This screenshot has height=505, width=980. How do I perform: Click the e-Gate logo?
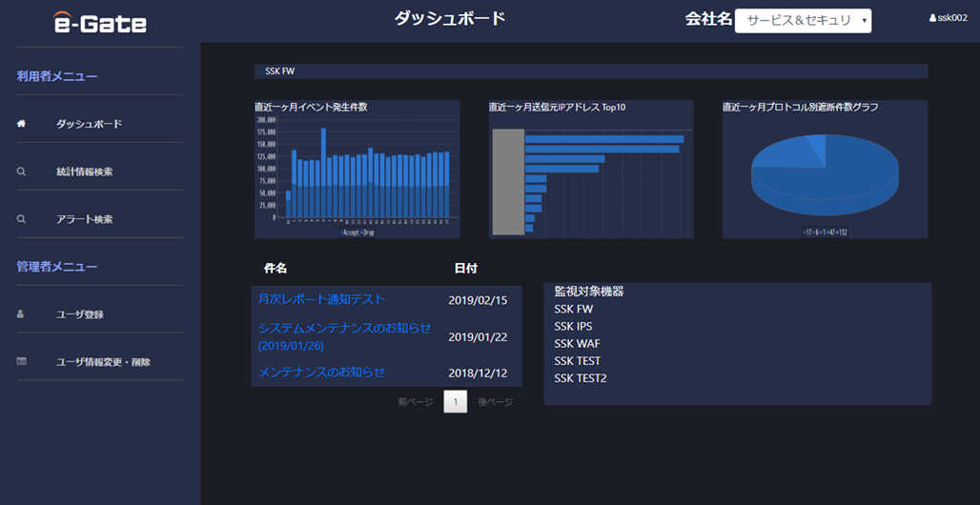(x=100, y=22)
